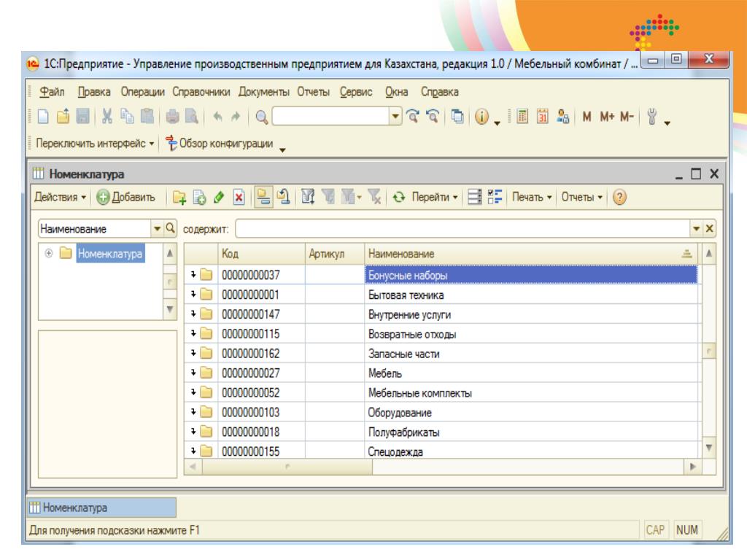Viewport: 747px width, 560px height.
Task: Select Номенклатура folder in the tree
Action: click(110, 253)
